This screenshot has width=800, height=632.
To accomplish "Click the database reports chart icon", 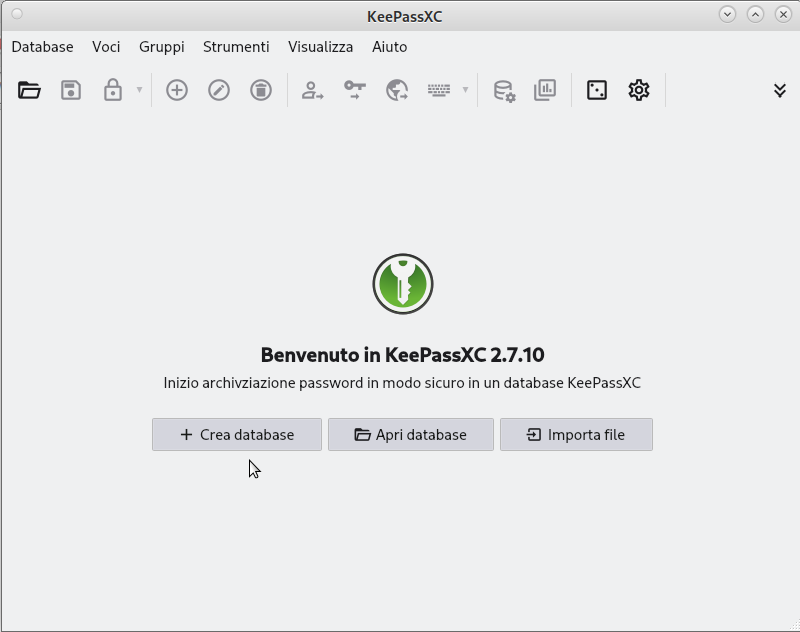I will pyautogui.click(x=545, y=90).
